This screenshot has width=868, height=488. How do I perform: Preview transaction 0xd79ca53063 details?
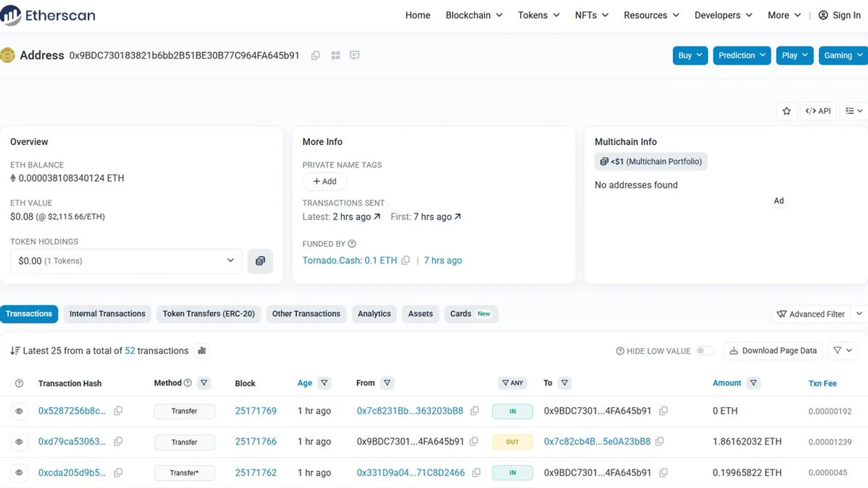(19, 442)
